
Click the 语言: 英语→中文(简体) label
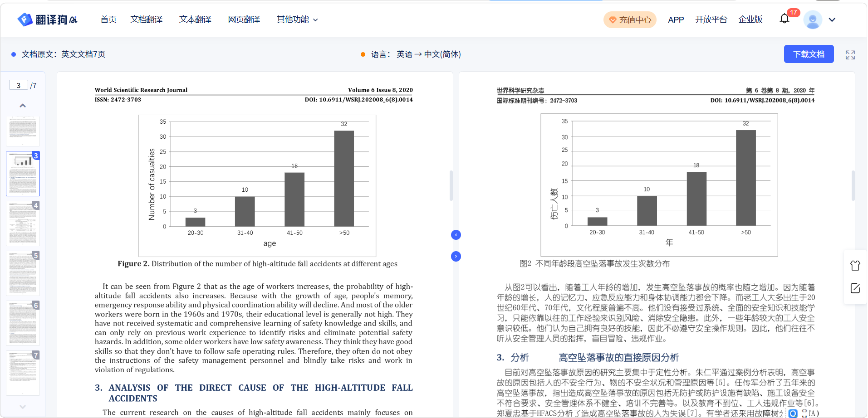(416, 54)
